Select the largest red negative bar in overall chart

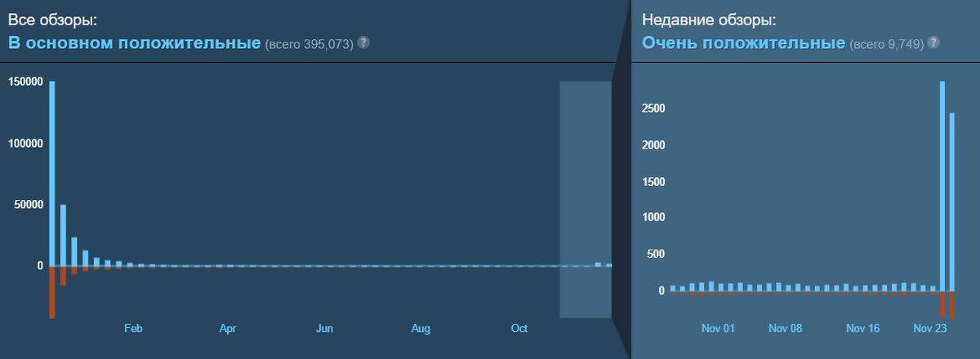pos(52,292)
